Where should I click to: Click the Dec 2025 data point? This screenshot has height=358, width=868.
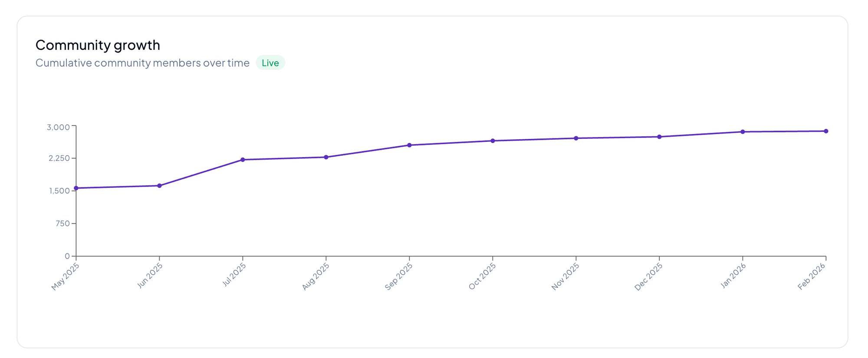click(x=659, y=137)
